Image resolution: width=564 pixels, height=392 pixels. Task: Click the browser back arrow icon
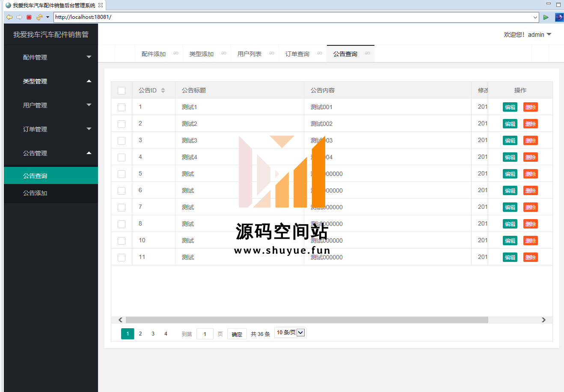9,17
